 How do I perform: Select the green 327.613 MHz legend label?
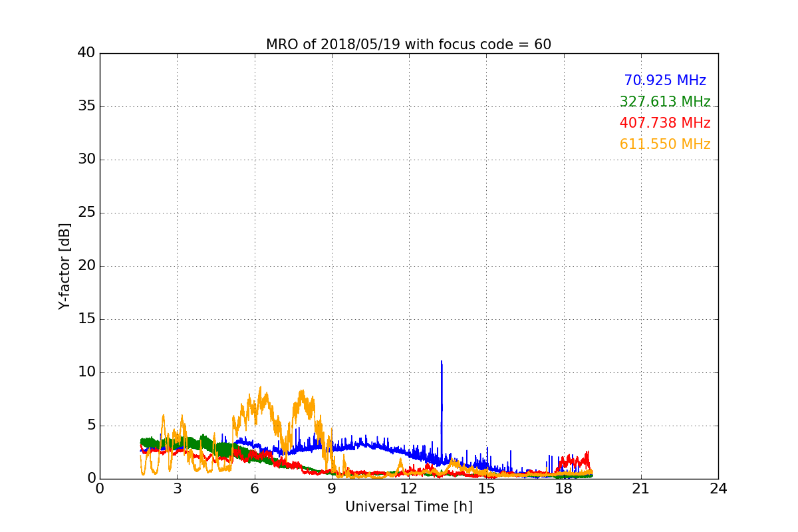(x=665, y=102)
